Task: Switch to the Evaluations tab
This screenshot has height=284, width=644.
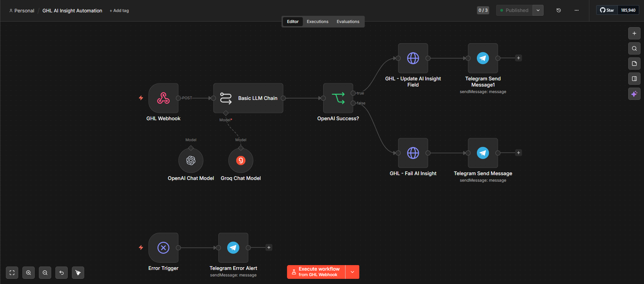Action: pyautogui.click(x=348, y=22)
